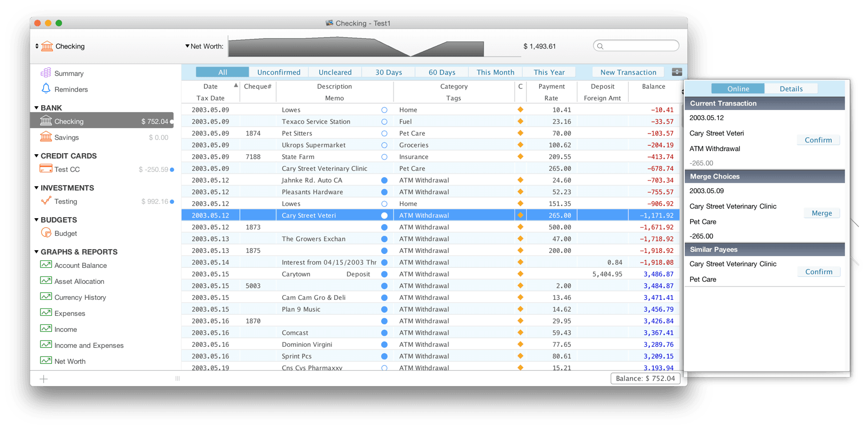Click the Balance $ 752.04 footer display
The height and width of the screenshot is (429, 868).
point(645,378)
